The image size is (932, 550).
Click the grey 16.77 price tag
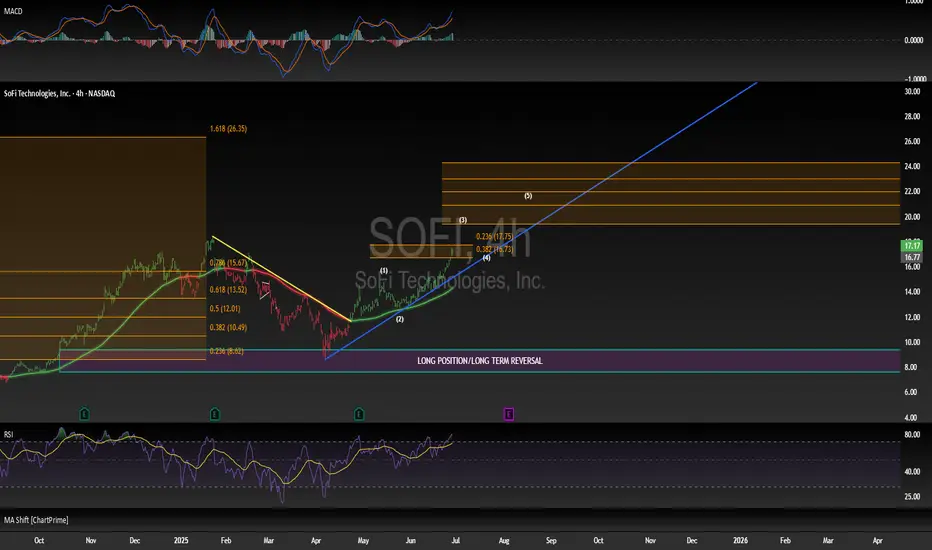tap(912, 257)
